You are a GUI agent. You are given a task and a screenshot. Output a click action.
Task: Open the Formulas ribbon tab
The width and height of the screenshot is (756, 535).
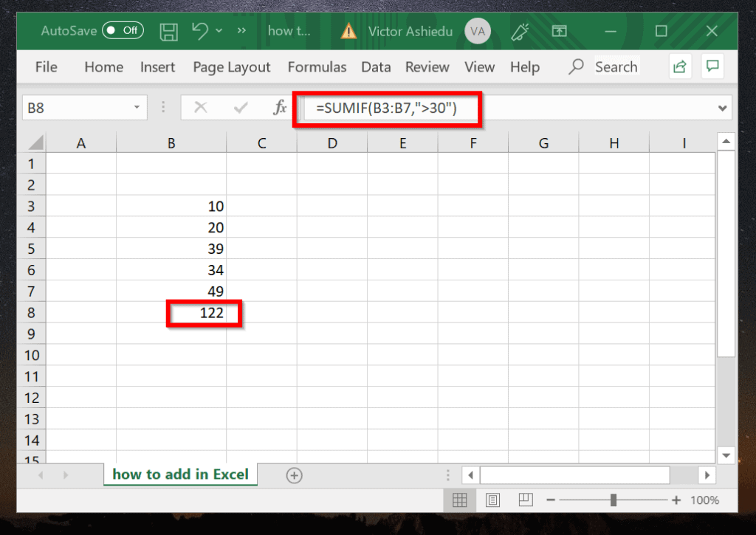point(317,67)
